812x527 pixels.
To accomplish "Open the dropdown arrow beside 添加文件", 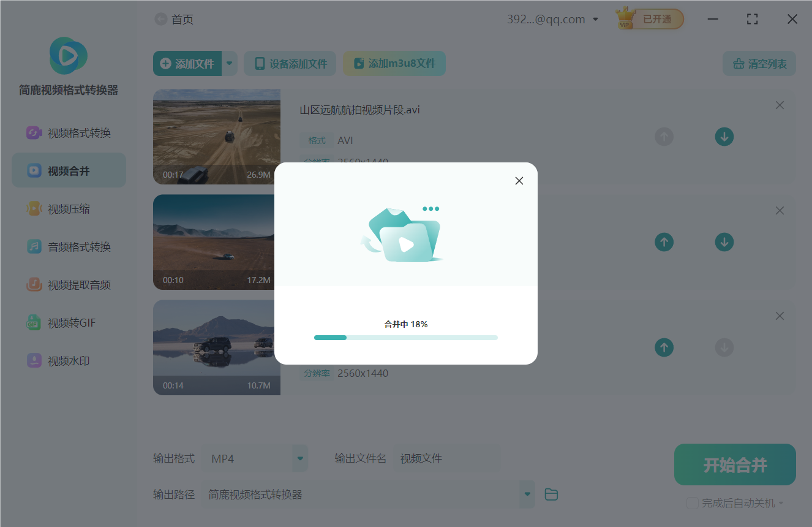I will click(x=229, y=63).
